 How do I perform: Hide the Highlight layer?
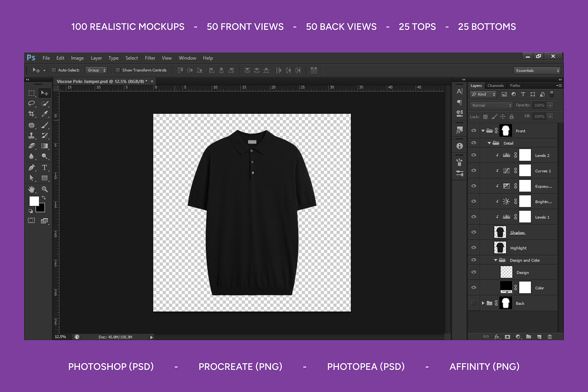473,247
